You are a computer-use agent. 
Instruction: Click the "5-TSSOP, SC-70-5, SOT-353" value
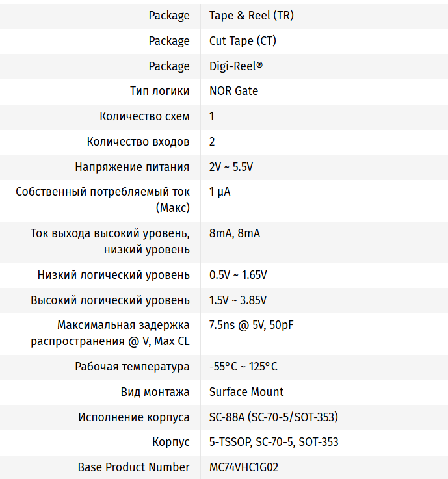(274, 442)
